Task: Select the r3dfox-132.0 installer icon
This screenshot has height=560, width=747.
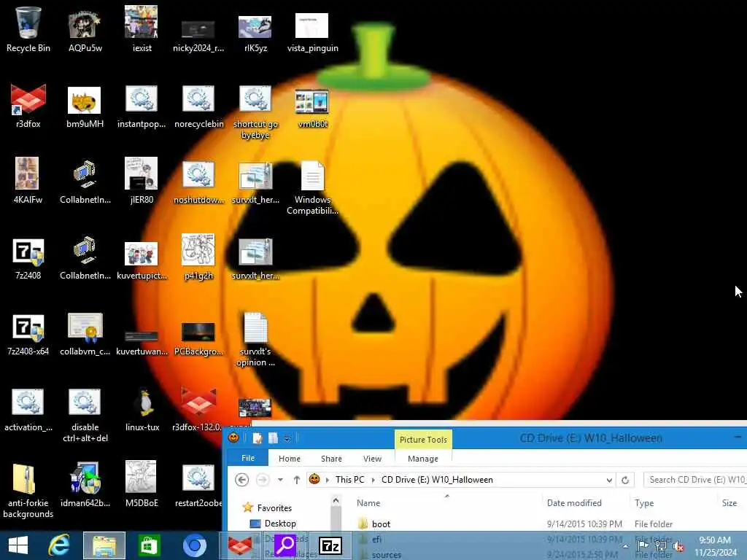Action: tap(198, 408)
